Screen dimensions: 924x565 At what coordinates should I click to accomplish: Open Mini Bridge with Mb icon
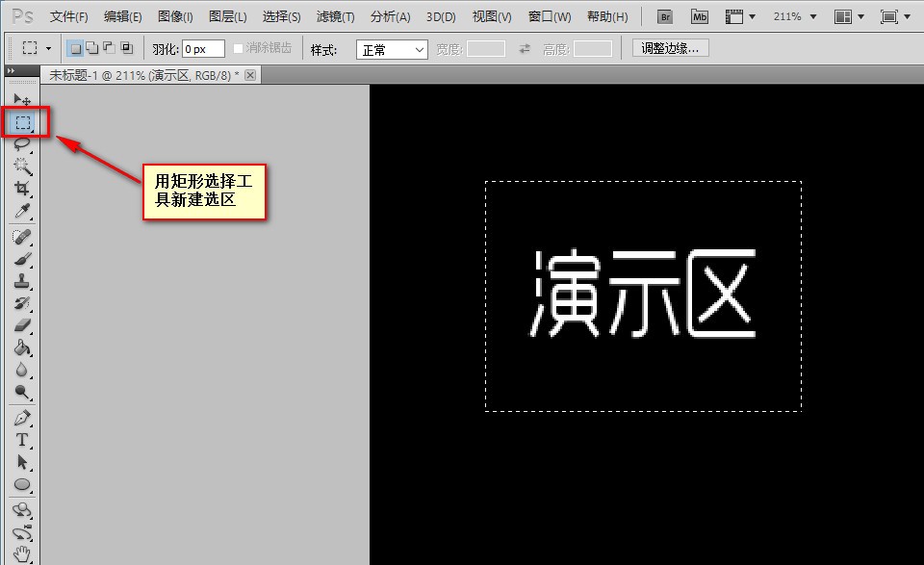pyautogui.click(x=700, y=16)
